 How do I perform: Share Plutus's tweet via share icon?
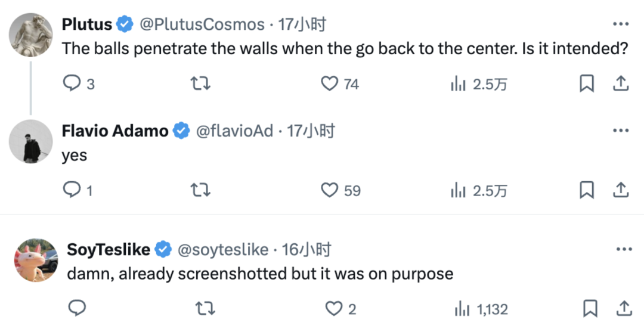pyautogui.click(x=621, y=83)
